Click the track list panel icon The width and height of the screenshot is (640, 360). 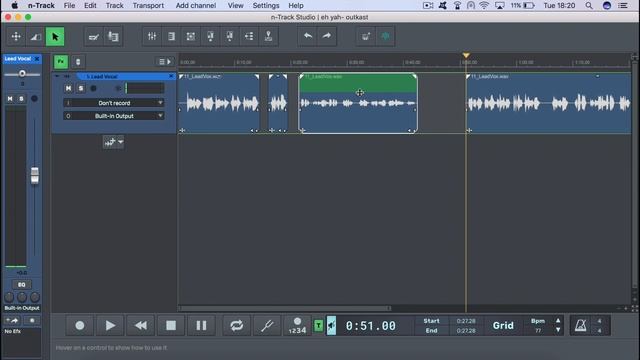171,37
